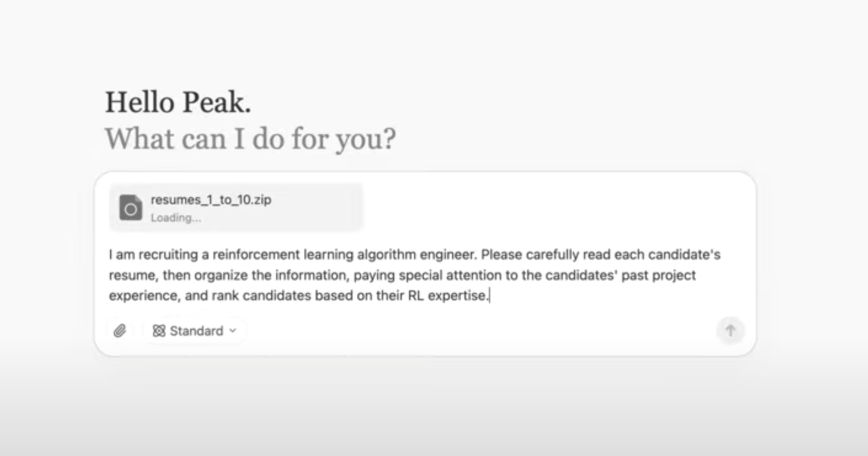
Task: Click the "What can I do for you?" heading
Action: click(250, 139)
